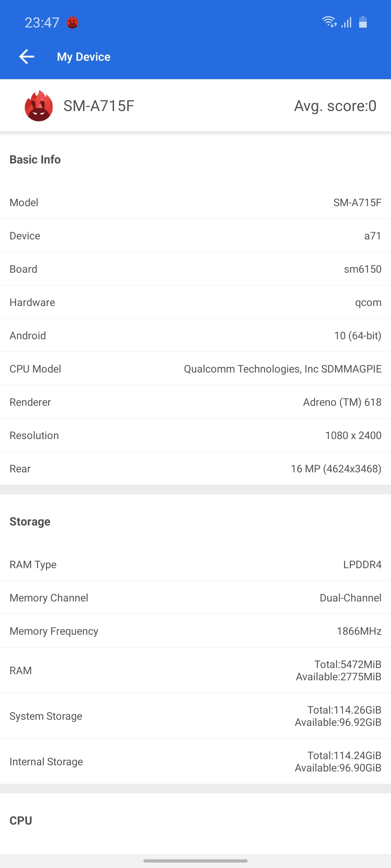This screenshot has height=868, width=391.
Task: Tap the Android 10 (64-bit) row
Action: coord(195,336)
